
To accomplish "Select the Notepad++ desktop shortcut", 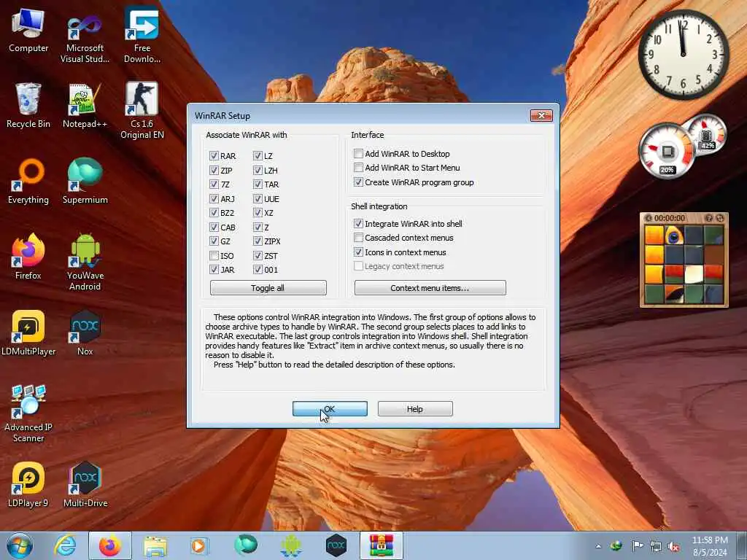I will click(x=85, y=105).
